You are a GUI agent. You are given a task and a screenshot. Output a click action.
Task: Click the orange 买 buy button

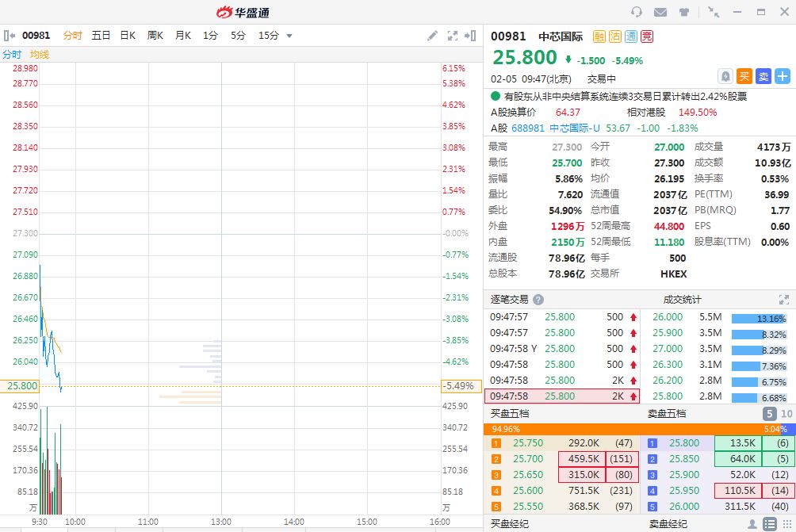coord(744,76)
